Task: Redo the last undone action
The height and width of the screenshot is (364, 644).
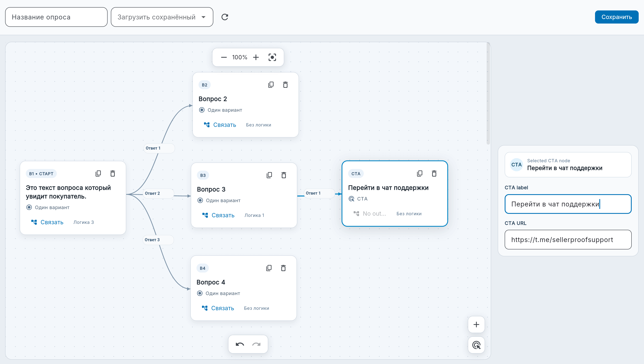Action: [256, 344]
